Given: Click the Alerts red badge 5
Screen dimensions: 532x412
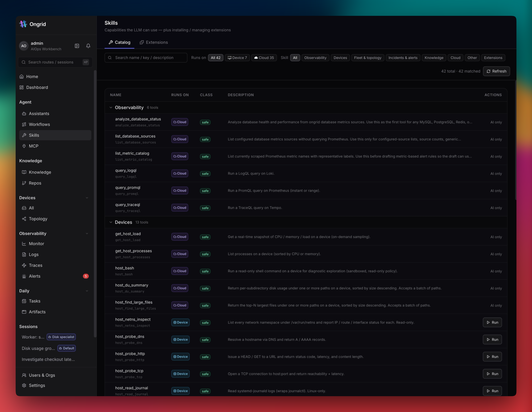Looking at the screenshot, I should [86, 276].
